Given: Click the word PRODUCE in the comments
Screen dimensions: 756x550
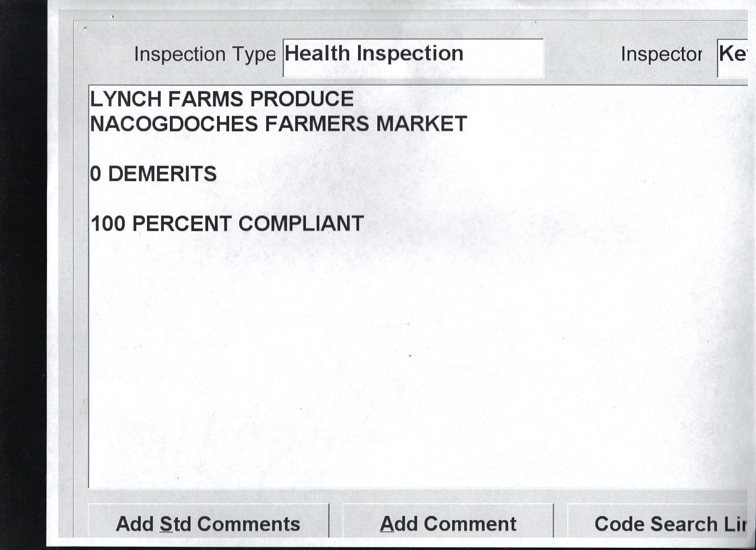Looking at the screenshot, I should pos(302,99).
